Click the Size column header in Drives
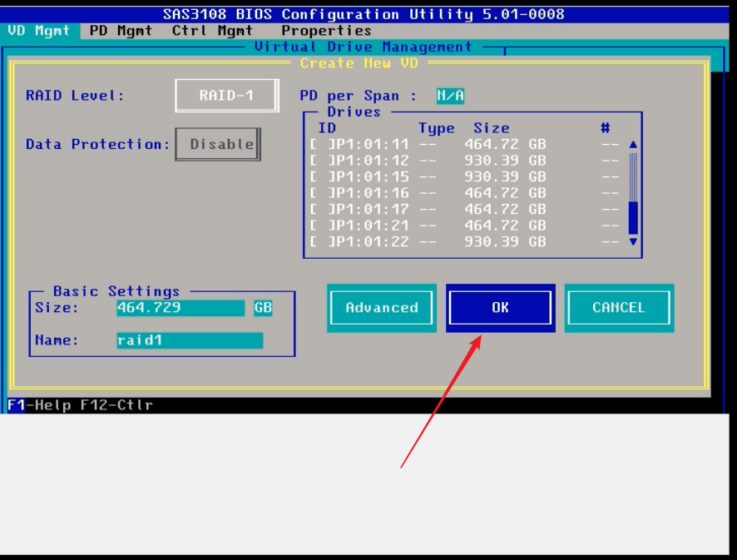The image size is (737, 560). click(x=492, y=128)
